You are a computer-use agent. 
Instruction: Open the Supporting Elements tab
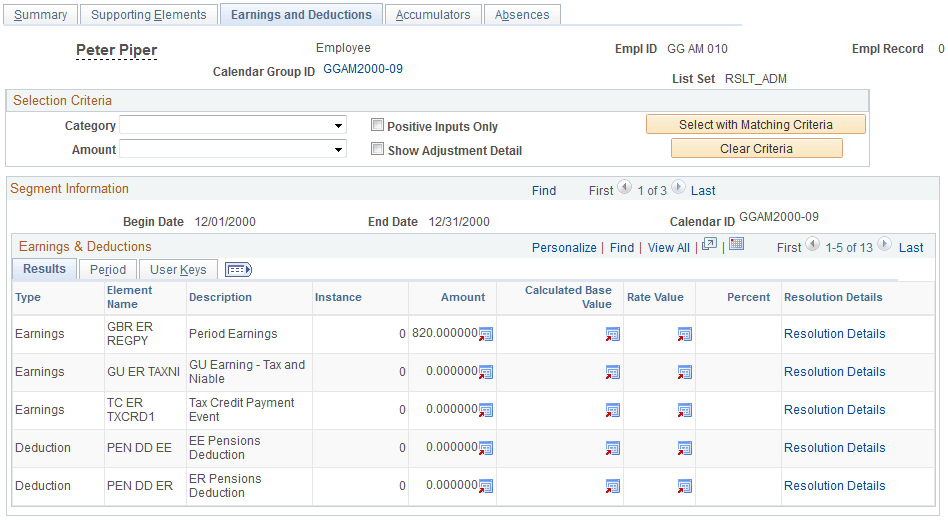(148, 15)
